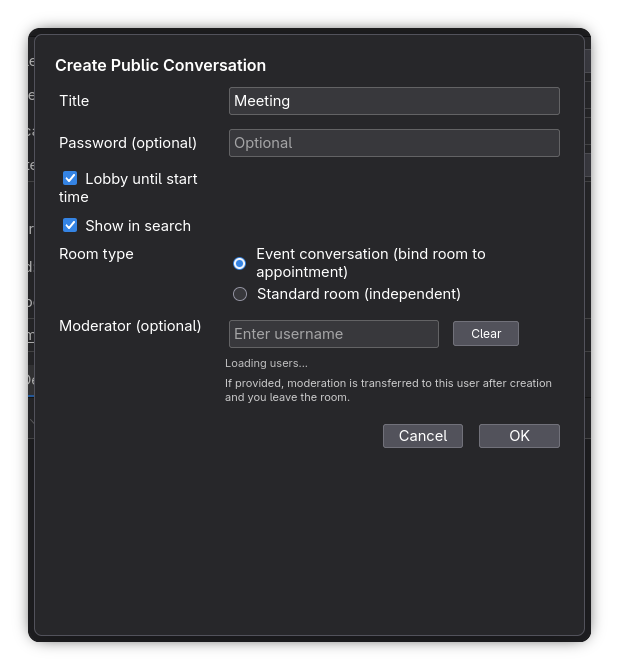Screen dimensions: 619x670
Task: Focus the optional Password input box
Action: [x=393, y=143]
